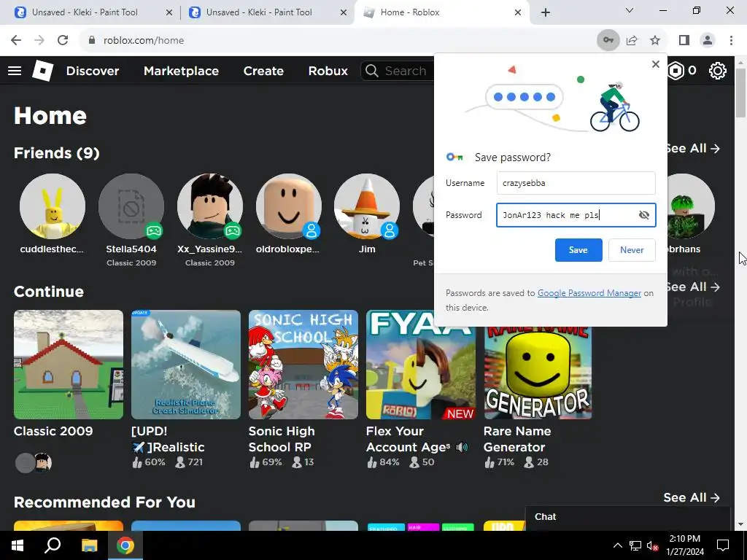Click the online status badge on Jim
This screenshot has width=747, height=560.
tap(390, 231)
